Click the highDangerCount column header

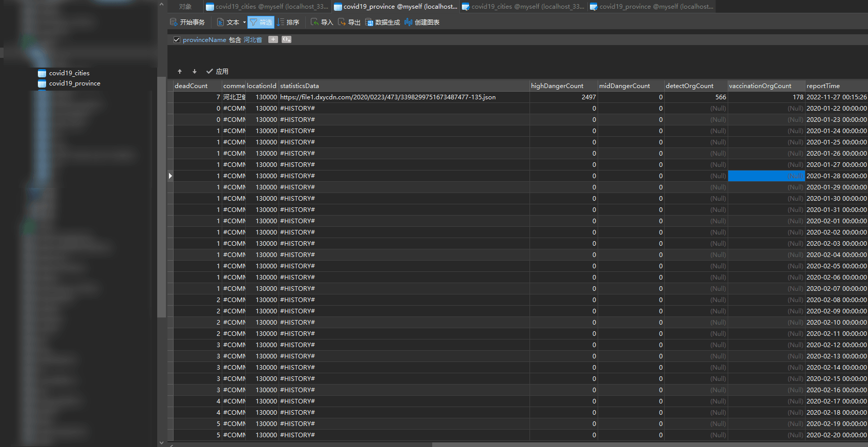pos(563,86)
